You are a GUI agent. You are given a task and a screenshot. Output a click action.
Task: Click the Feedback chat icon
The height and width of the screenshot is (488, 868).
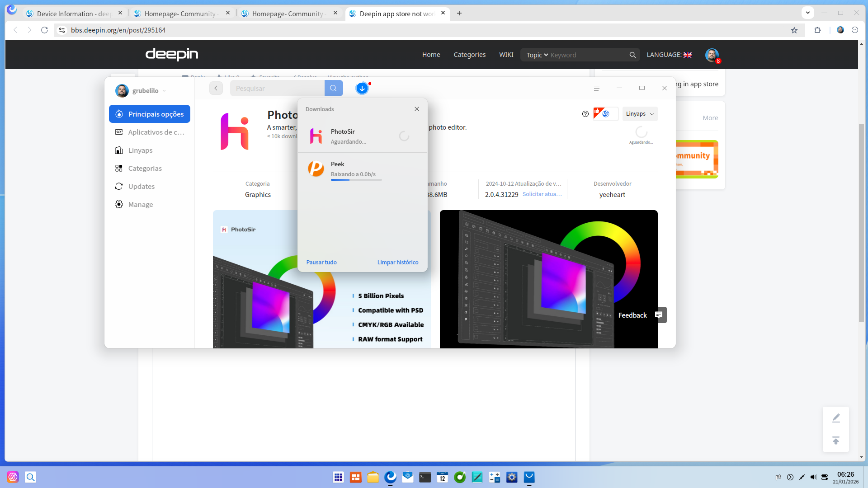tap(659, 315)
